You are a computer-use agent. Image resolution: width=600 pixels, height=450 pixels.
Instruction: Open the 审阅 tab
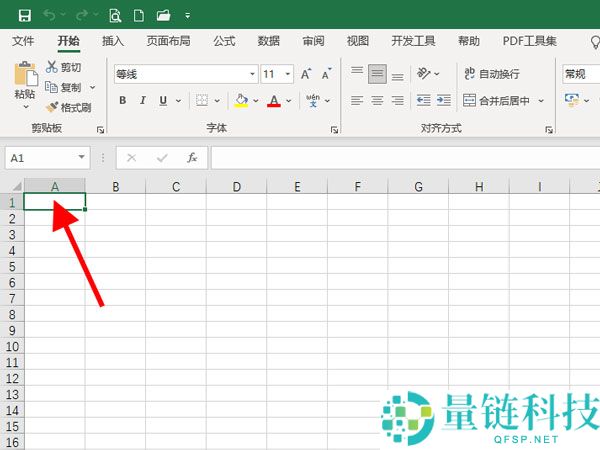(x=313, y=41)
